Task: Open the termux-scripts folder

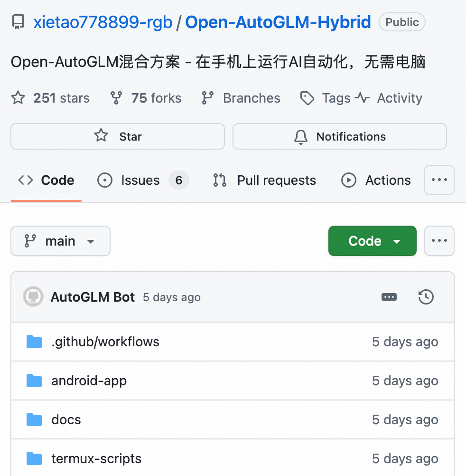Action: click(x=96, y=458)
